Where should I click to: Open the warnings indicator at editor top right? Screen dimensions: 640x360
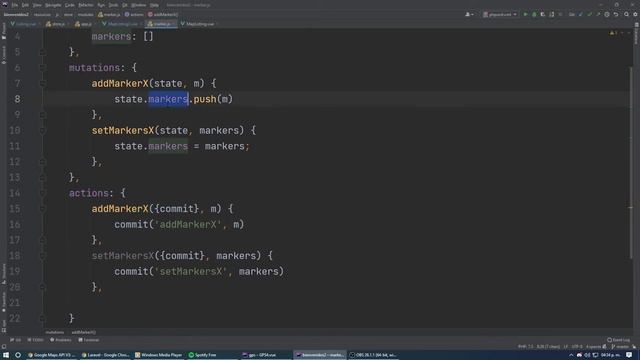coord(613,33)
